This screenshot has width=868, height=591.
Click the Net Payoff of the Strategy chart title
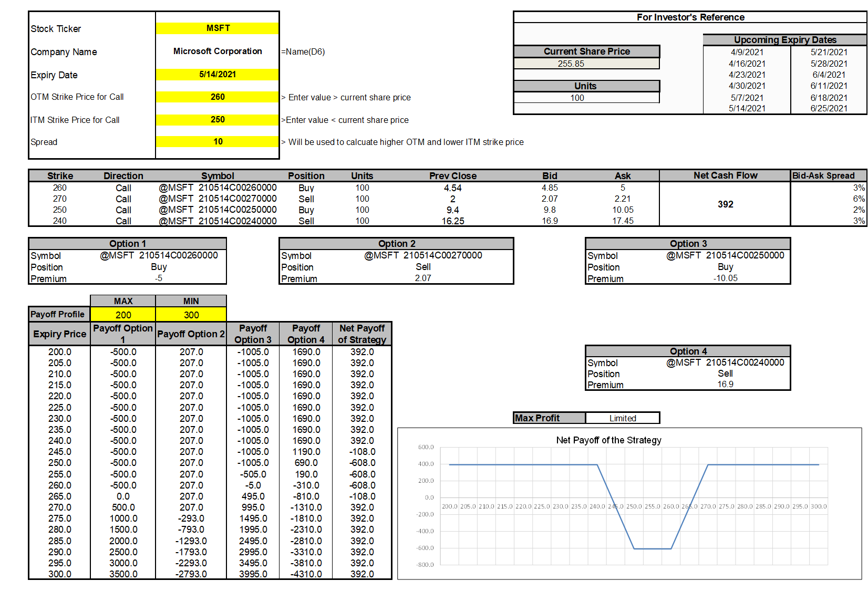608,440
